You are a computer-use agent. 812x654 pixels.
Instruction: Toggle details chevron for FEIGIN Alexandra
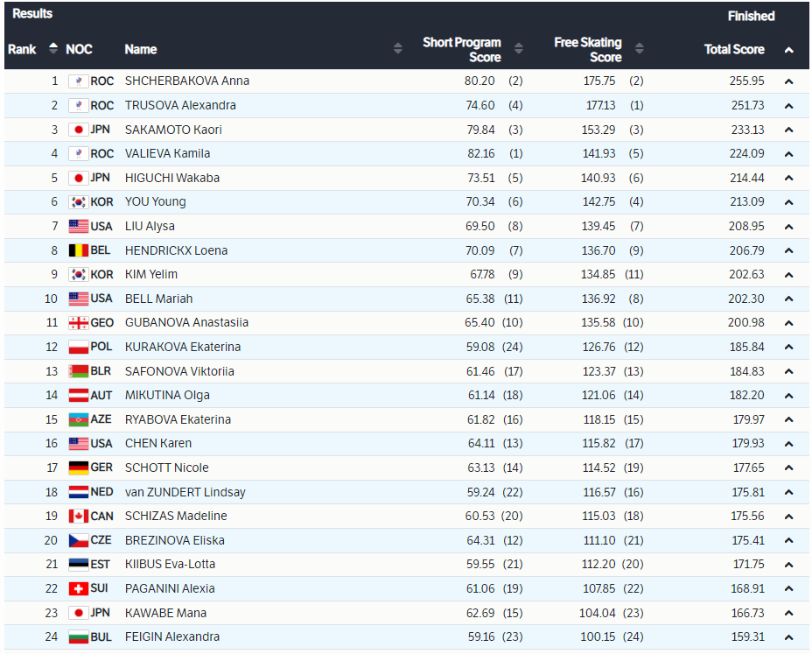click(x=788, y=637)
